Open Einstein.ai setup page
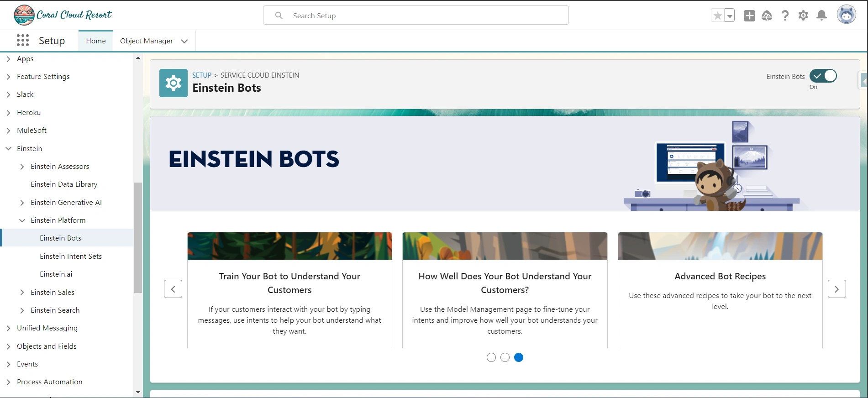The width and height of the screenshot is (868, 398). (x=56, y=274)
